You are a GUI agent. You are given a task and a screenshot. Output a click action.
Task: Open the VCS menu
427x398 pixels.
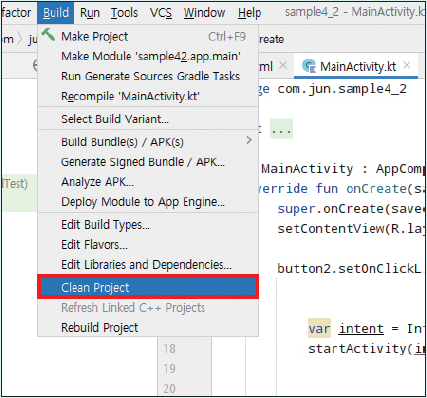tap(161, 13)
